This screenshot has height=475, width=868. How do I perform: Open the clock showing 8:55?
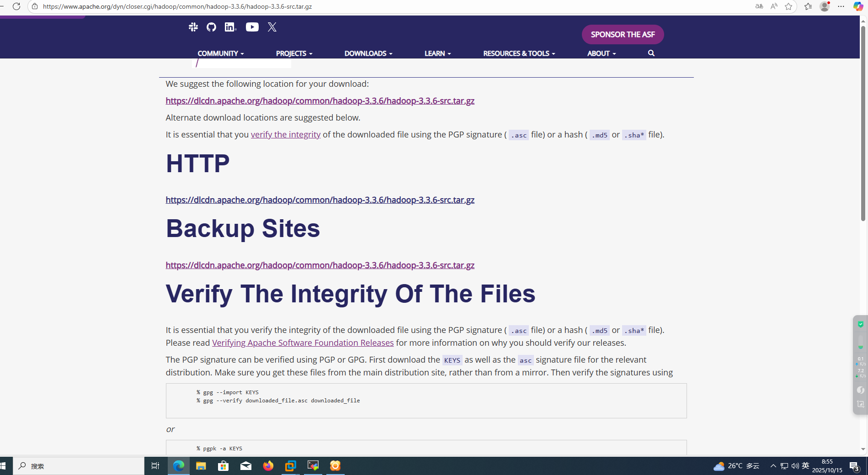(x=827, y=466)
